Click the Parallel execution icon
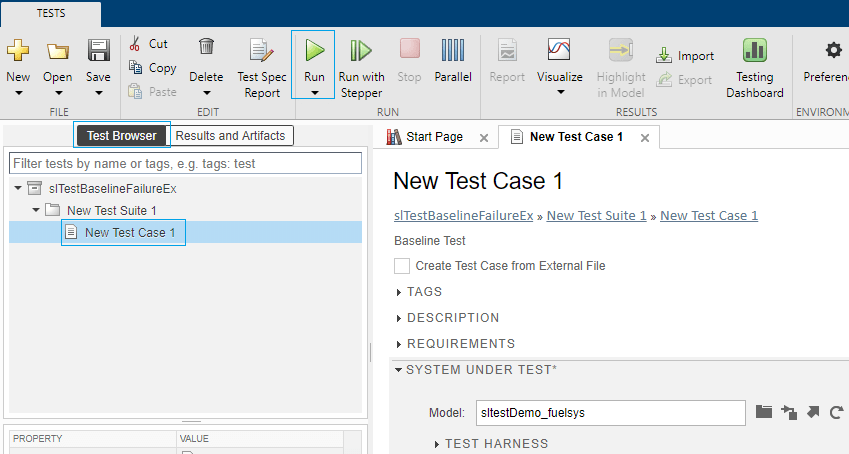Screen dimensions: 849x454 (x=453, y=50)
